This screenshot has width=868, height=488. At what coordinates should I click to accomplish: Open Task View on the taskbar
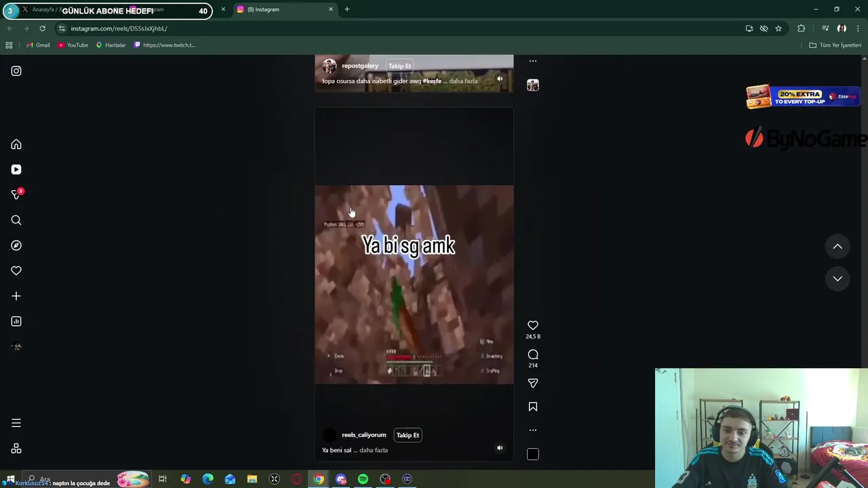click(x=163, y=479)
